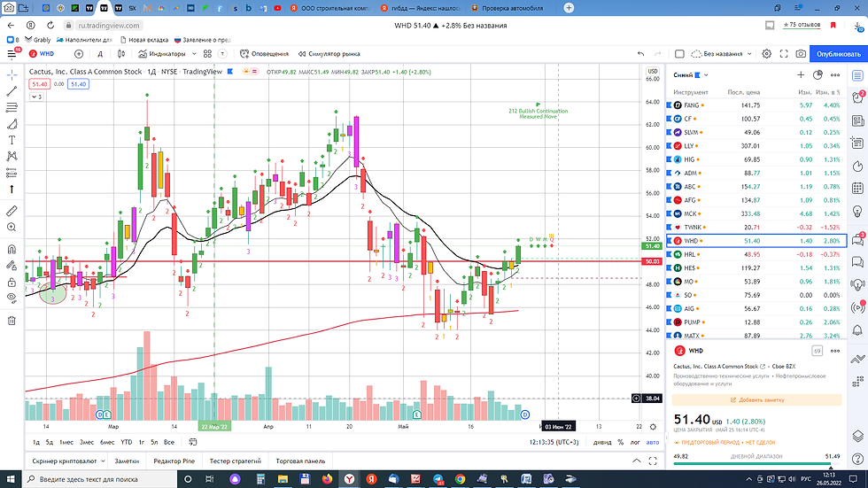The width and height of the screenshot is (868, 488).
Task: Open the Telegram taskbar icon
Action: 438,479
